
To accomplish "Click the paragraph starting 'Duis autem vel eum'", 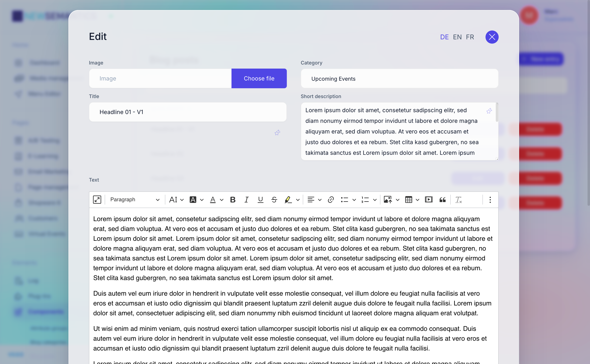I will click(x=292, y=303).
